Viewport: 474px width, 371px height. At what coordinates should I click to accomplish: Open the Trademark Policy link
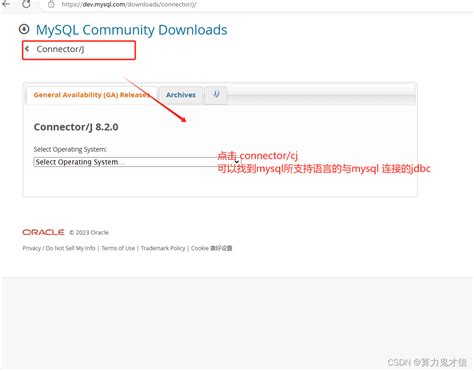(x=163, y=248)
